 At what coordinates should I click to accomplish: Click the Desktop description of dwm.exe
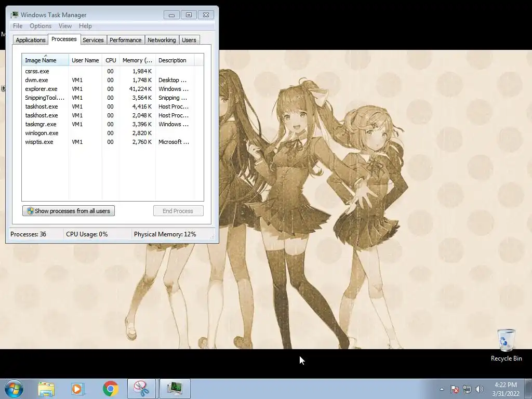(172, 80)
